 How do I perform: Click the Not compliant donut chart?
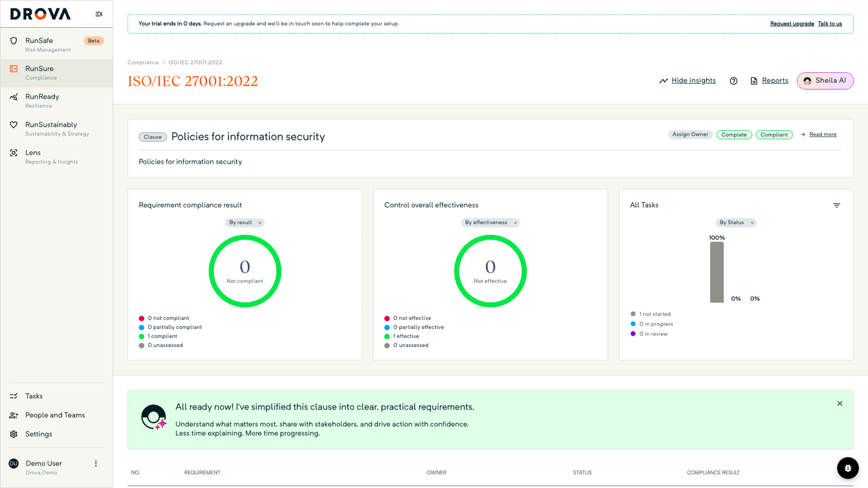(x=245, y=271)
